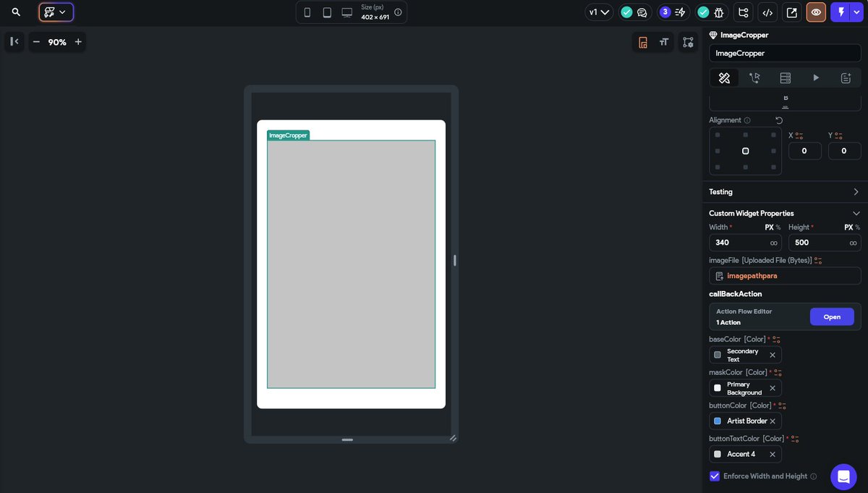Collapse the left panel arrow icon
868x493 pixels.
click(14, 42)
